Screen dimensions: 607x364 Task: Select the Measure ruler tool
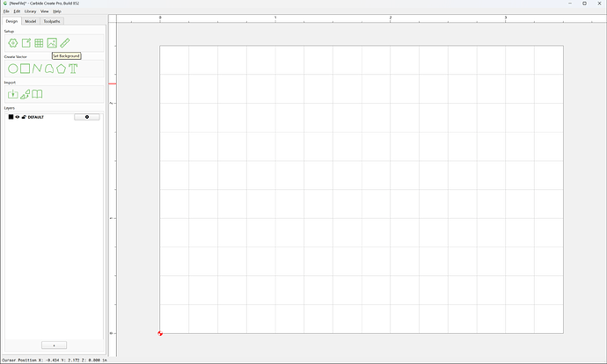click(x=65, y=43)
